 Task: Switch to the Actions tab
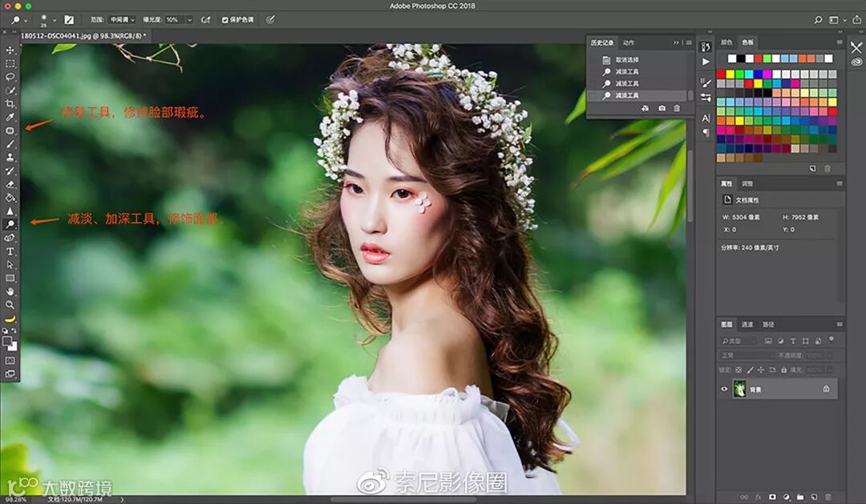click(x=629, y=42)
